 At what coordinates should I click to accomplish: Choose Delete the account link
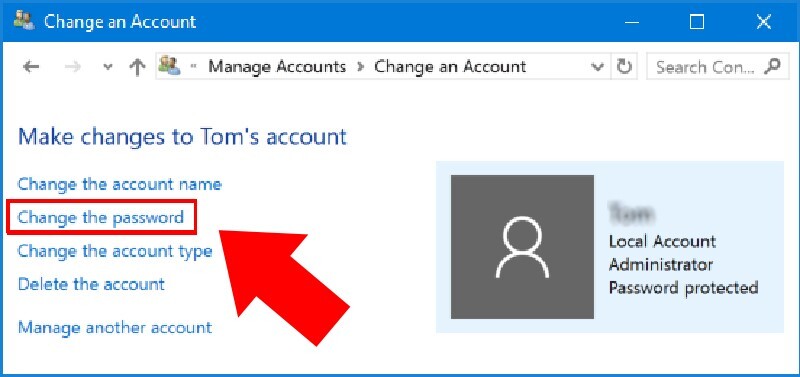coord(91,284)
